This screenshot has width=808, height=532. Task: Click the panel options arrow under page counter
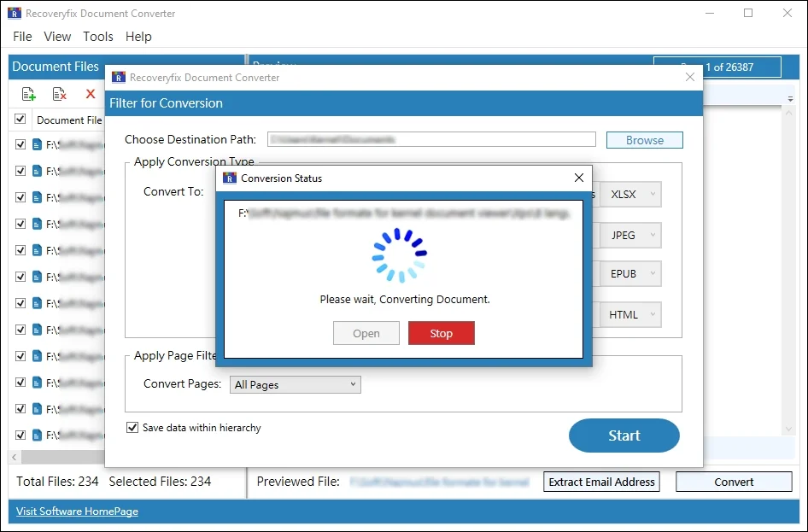(790, 98)
